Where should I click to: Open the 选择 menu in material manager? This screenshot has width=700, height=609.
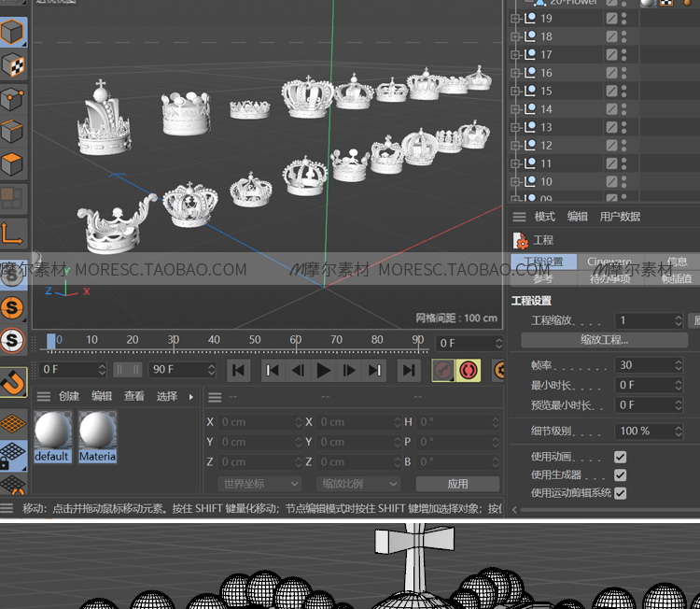167,396
